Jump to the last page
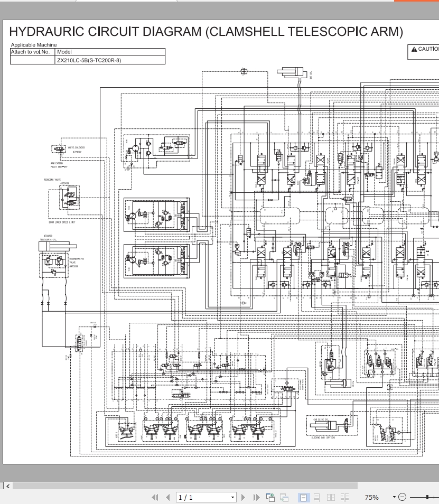The height and width of the screenshot is (504, 439). point(256,498)
